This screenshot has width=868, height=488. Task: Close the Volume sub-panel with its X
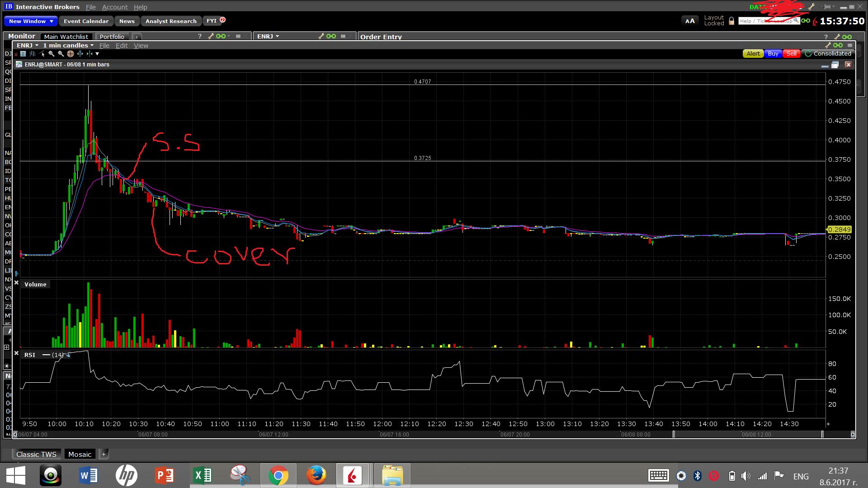pyautogui.click(x=17, y=283)
